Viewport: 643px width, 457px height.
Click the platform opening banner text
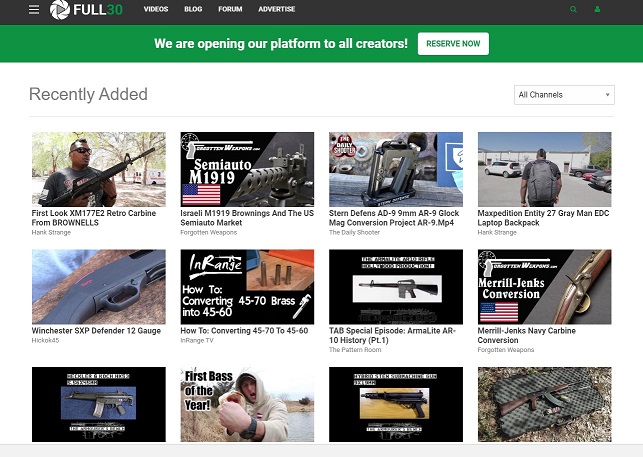pos(281,43)
